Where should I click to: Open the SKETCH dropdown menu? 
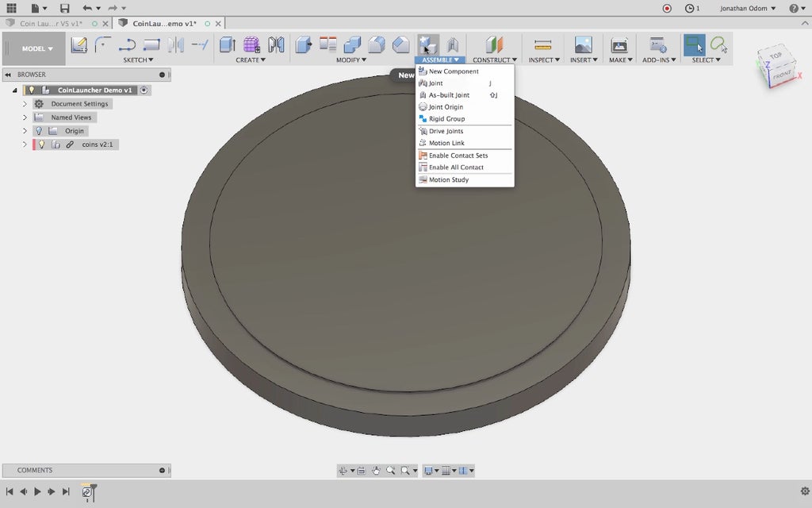pyautogui.click(x=138, y=60)
